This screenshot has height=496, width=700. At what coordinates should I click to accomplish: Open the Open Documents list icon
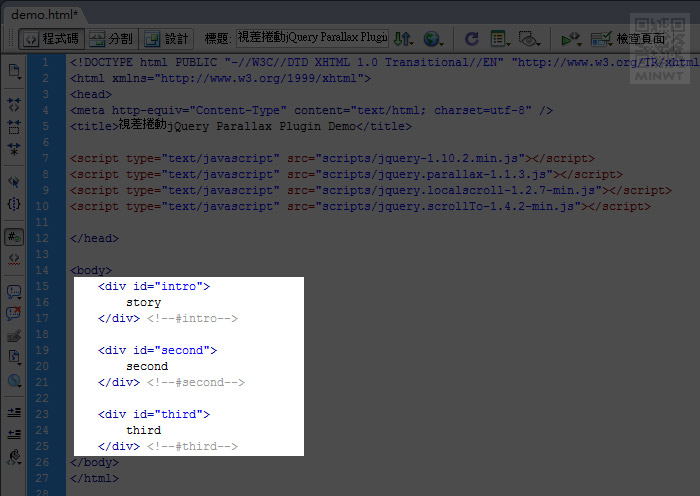point(14,71)
